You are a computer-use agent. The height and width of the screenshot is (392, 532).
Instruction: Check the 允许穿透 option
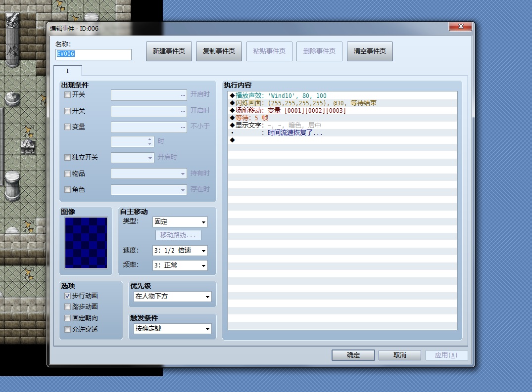(x=67, y=329)
